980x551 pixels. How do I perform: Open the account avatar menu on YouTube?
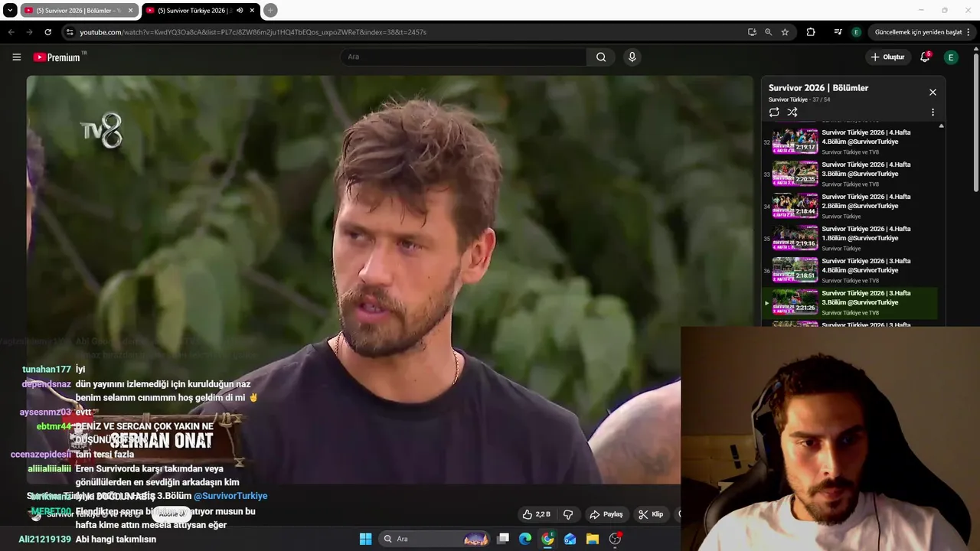pyautogui.click(x=951, y=57)
